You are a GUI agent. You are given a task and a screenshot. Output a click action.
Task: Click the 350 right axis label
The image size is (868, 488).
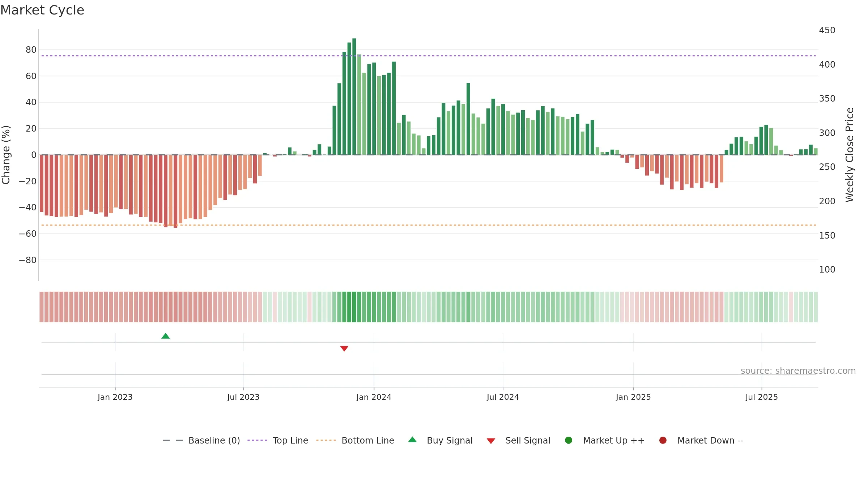827,99
